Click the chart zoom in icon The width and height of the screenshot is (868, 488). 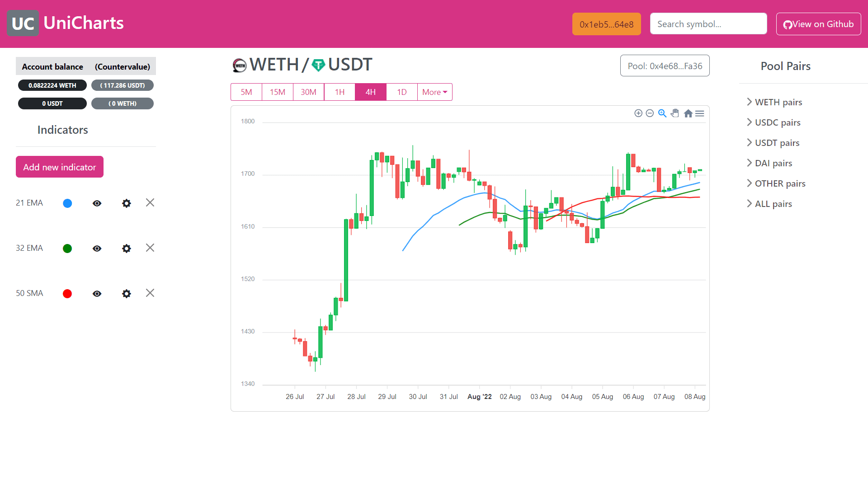pos(638,113)
